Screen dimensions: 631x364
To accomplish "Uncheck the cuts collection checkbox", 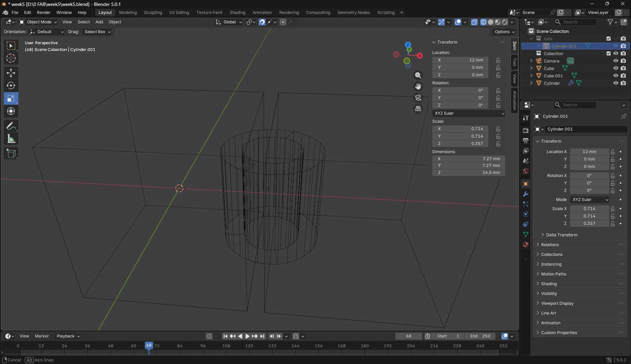I will [608, 39].
